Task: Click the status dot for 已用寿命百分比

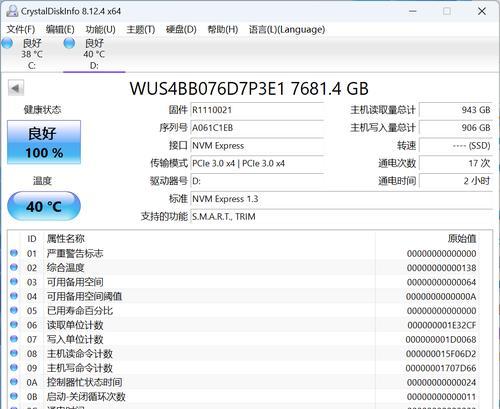Action: point(14,310)
